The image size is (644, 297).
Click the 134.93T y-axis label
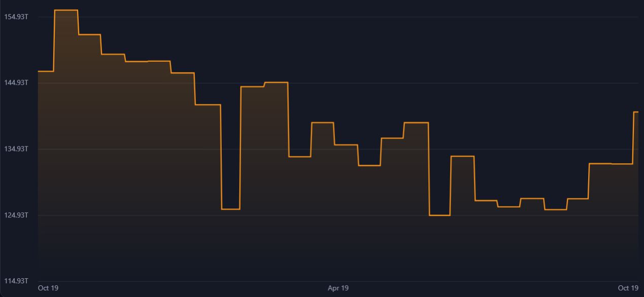[16, 149]
